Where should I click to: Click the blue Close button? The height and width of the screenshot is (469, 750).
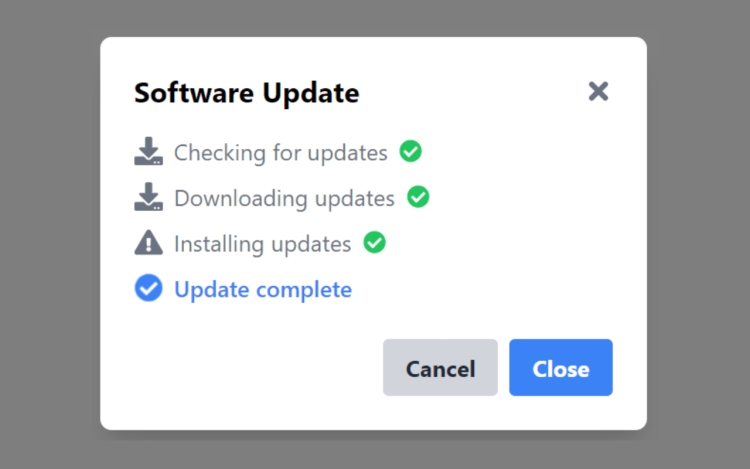(x=561, y=367)
